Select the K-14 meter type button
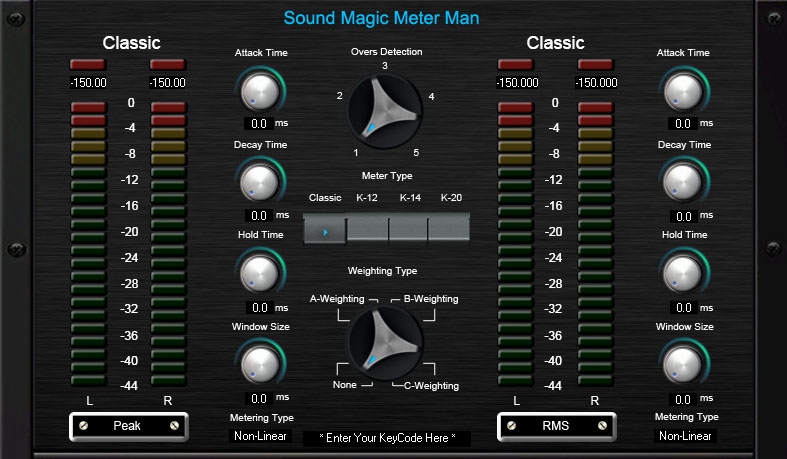The image size is (787, 459). point(409,230)
